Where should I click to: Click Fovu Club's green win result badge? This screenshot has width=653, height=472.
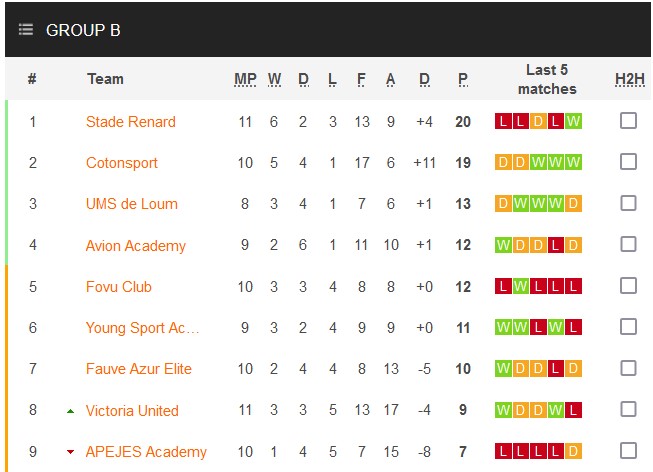(x=521, y=287)
